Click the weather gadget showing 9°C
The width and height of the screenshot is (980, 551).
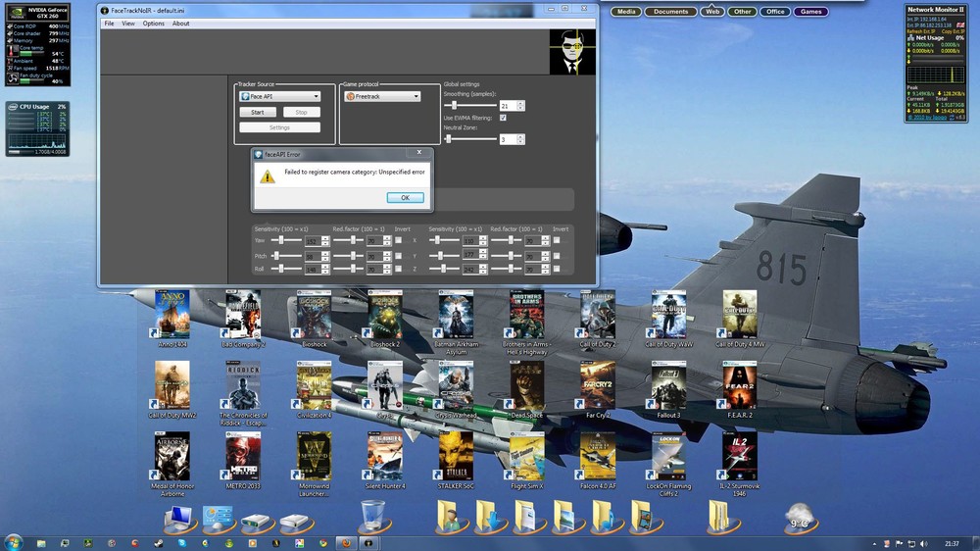pyautogui.click(x=800, y=519)
